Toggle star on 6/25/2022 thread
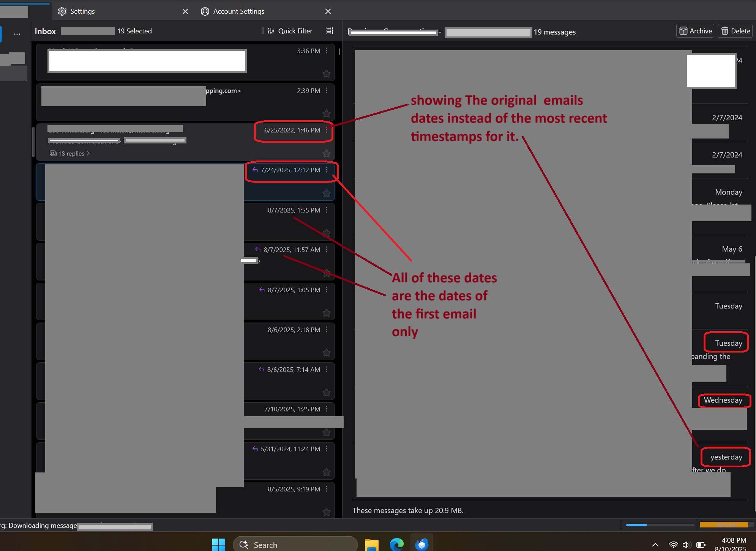The width and height of the screenshot is (756, 551). pyautogui.click(x=326, y=153)
